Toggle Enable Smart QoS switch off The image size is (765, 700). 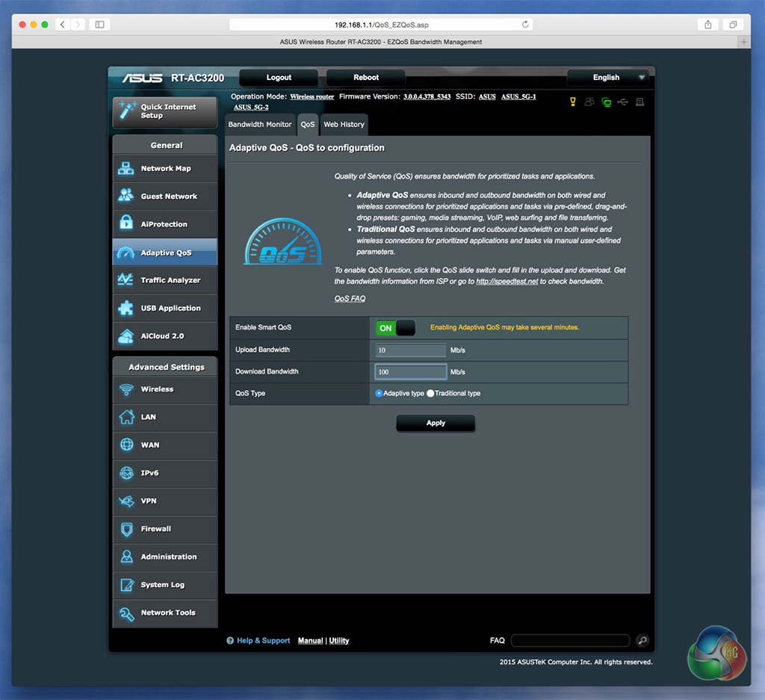click(x=395, y=328)
